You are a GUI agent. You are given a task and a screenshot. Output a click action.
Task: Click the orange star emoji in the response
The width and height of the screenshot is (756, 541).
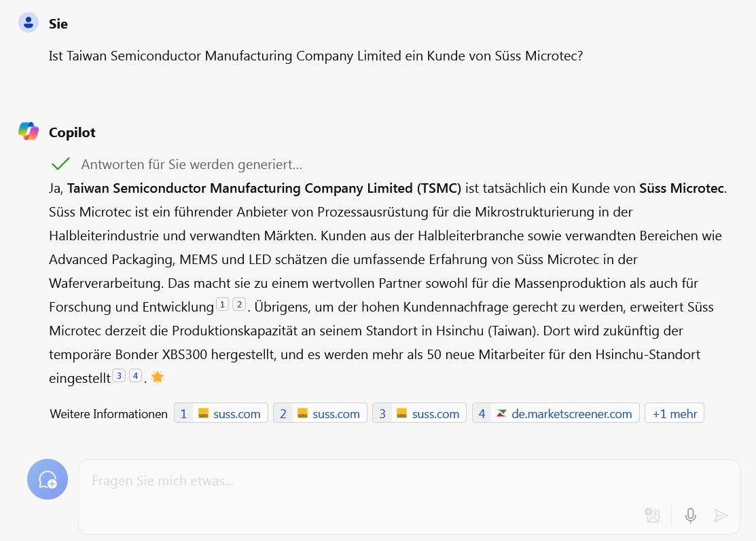coord(157,377)
